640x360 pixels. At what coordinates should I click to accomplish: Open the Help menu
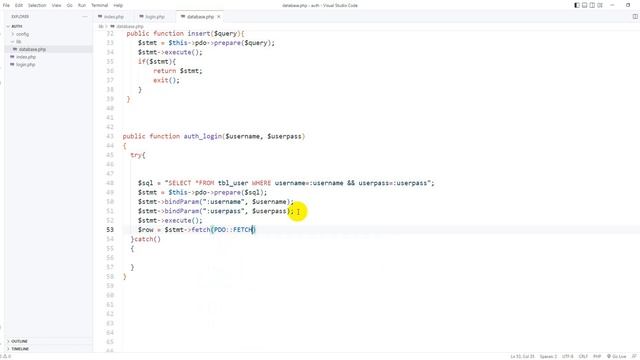pos(118,5)
